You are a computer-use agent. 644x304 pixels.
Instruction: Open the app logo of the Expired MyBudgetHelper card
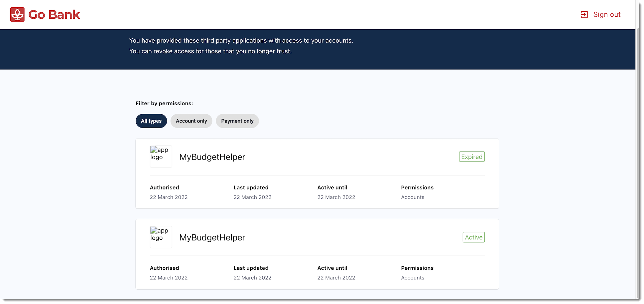click(x=161, y=156)
